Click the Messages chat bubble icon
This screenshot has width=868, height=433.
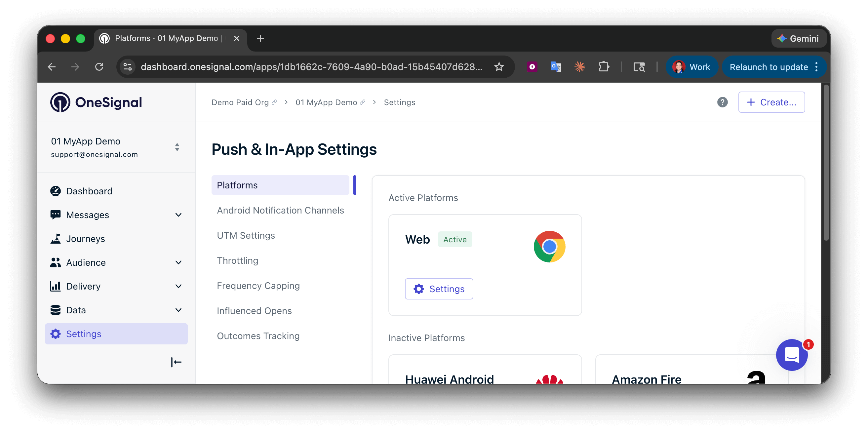55,215
